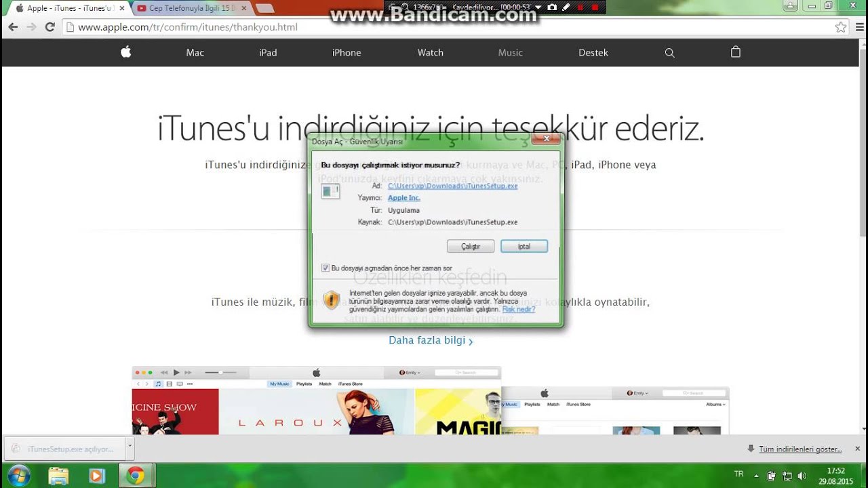The height and width of the screenshot is (488, 868).
Task: Open the Bandicam toolbar dropdown arrow
Action: click(x=538, y=7)
